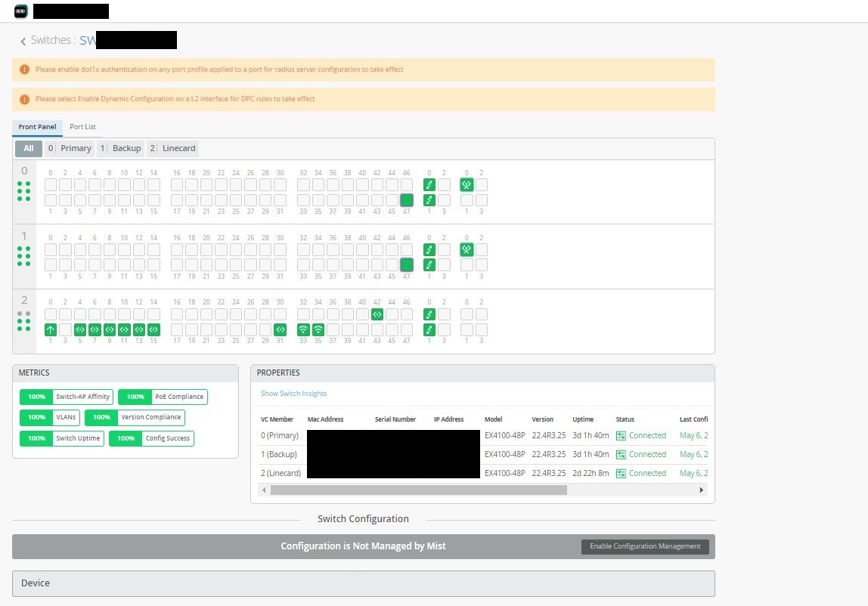This screenshot has height=606, width=868.
Task: Filter front panel to 2 Linecard
Action: pyautogui.click(x=172, y=149)
